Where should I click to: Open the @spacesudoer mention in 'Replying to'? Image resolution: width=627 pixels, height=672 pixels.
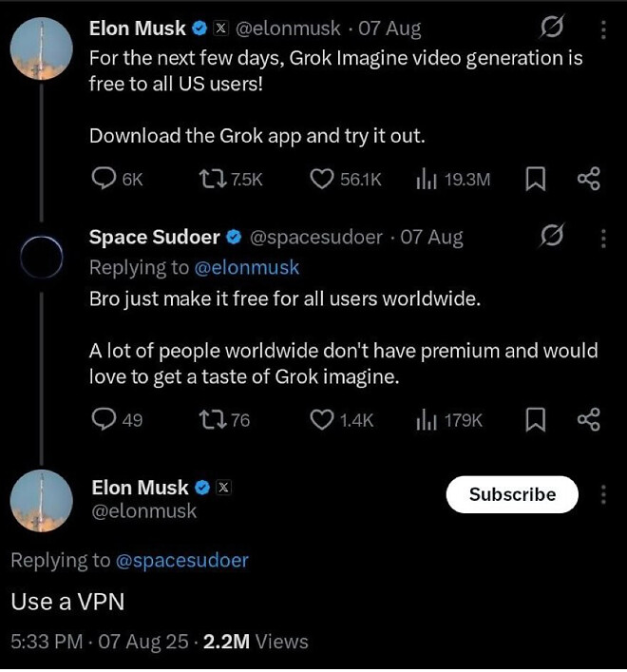[181, 561]
